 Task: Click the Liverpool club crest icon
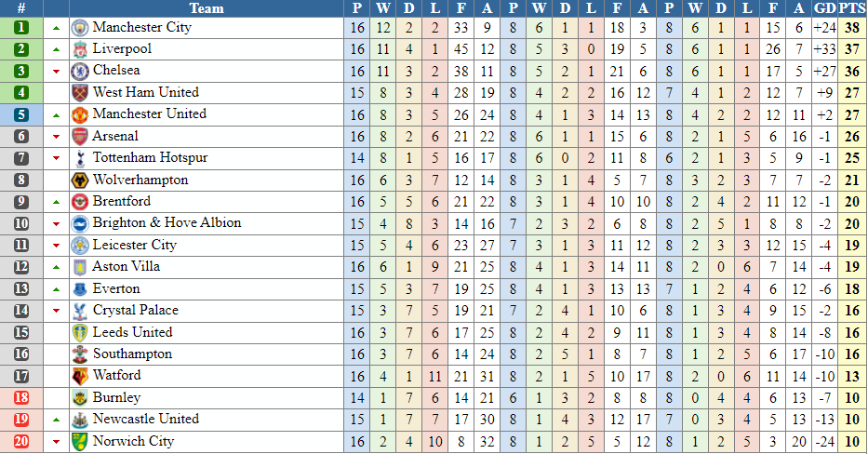click(80, 49)
